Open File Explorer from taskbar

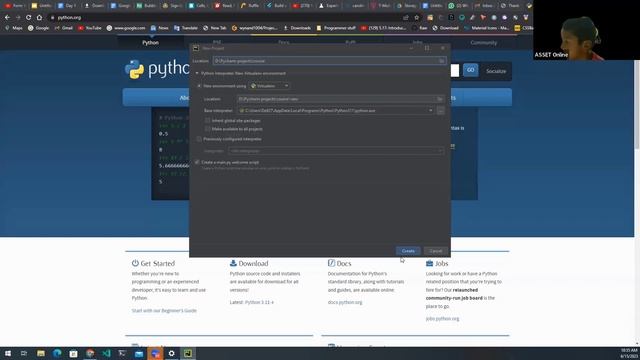click(x=41, y=353)
